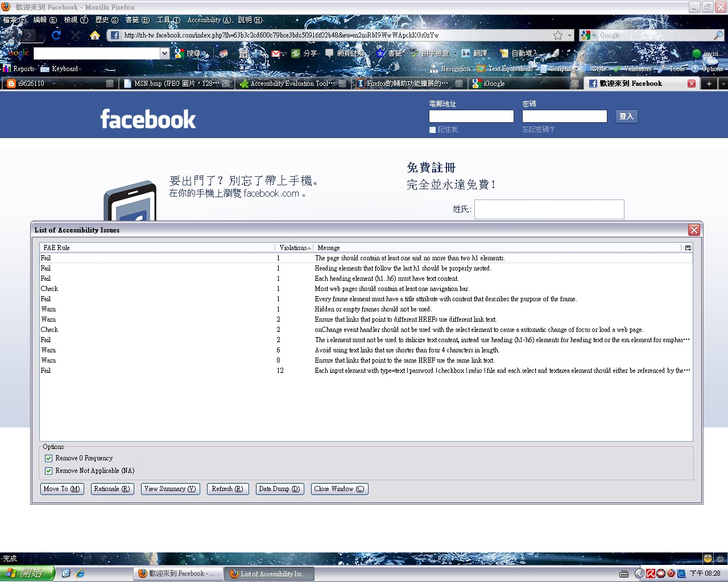Open the Accessibility (A) menu

point(209,20)
